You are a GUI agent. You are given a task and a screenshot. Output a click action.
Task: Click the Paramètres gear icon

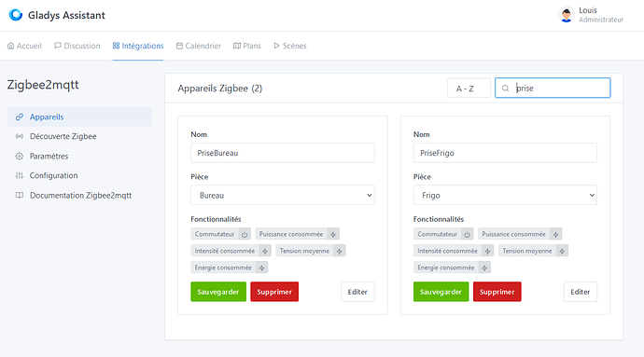[x=20, y=156]
